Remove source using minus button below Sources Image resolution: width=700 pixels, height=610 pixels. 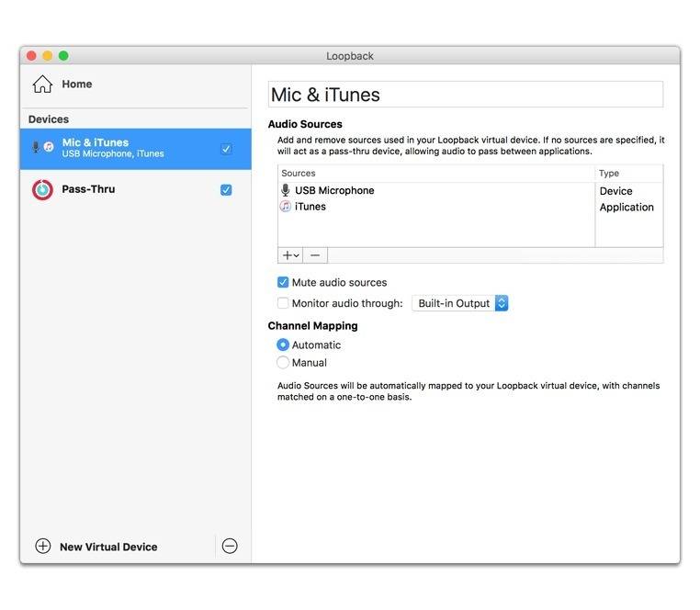click(x=315, y=255)
